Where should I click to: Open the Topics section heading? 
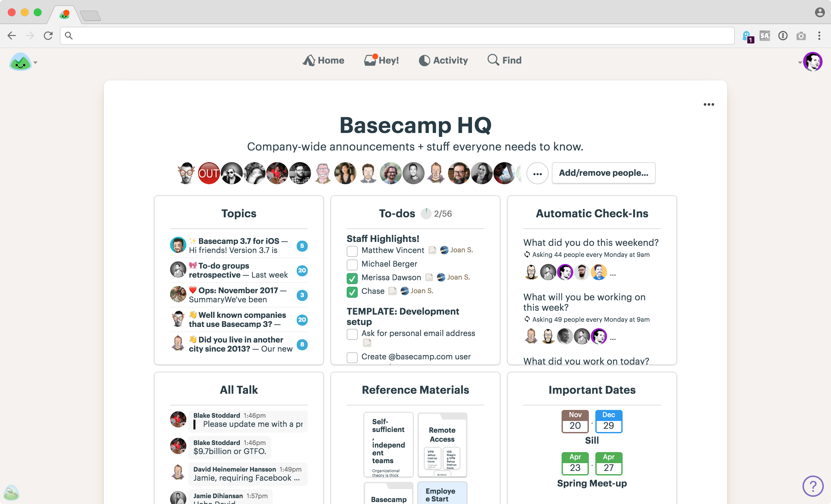(239, 213)
